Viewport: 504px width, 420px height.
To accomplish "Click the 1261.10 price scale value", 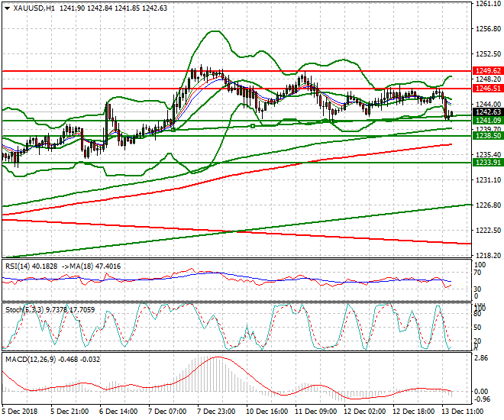I will point(488,4).
